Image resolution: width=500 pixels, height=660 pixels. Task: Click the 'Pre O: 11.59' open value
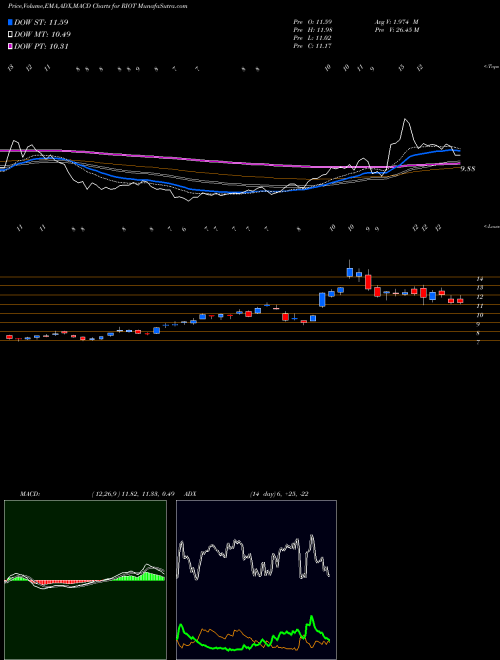(x=313, y=21)
